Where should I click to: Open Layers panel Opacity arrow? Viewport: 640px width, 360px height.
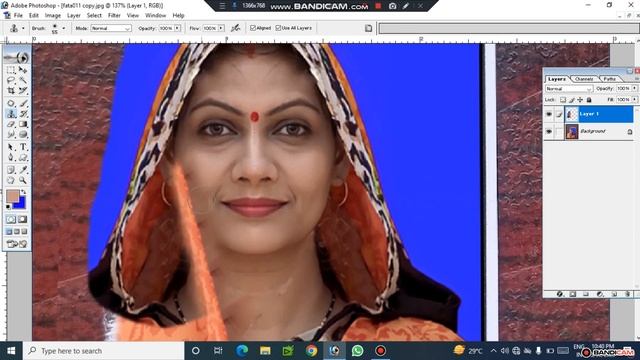pyautogui.click(x=634, y=88)
